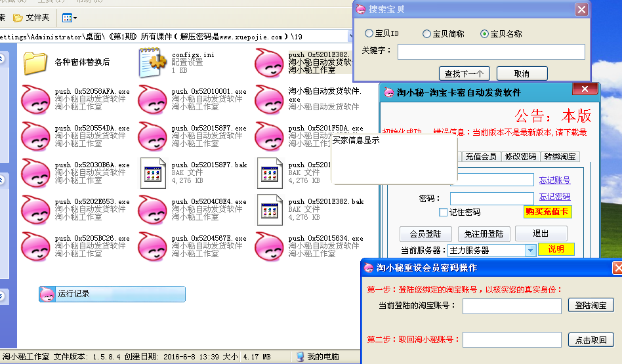622x364 pixels.
Task: Select push 0x5201E382.bak file icon
Action: [x=270, y=210]
